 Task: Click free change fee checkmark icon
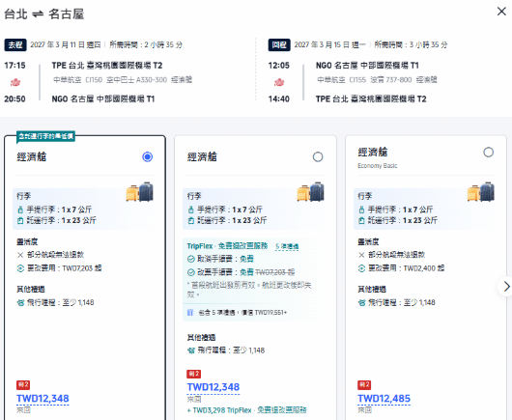click(x=191, y=272)
